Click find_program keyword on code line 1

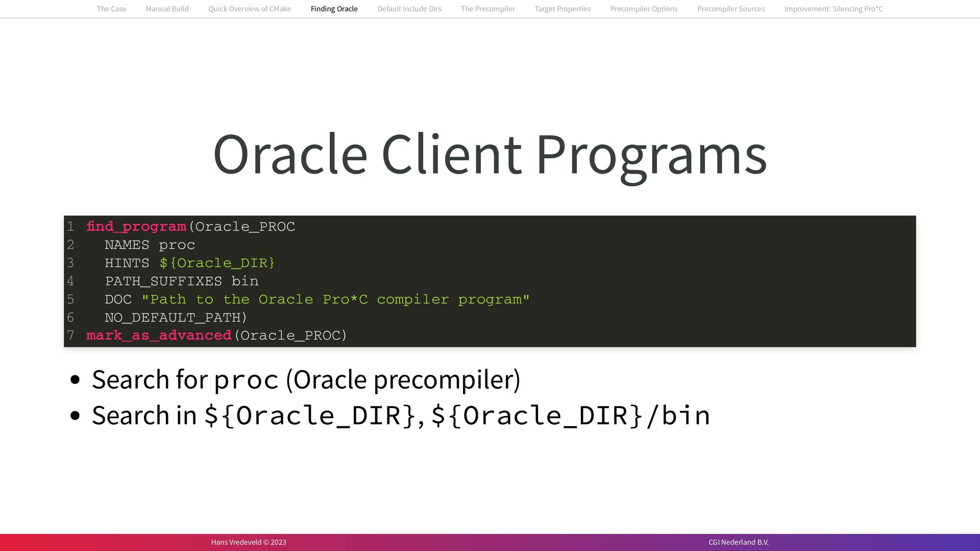coord(136,227)
